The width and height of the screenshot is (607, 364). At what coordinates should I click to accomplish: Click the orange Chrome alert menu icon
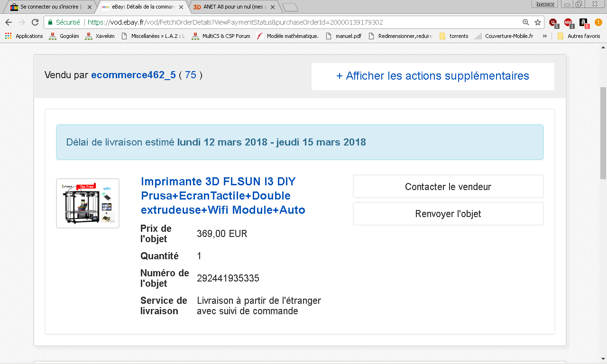598,22
